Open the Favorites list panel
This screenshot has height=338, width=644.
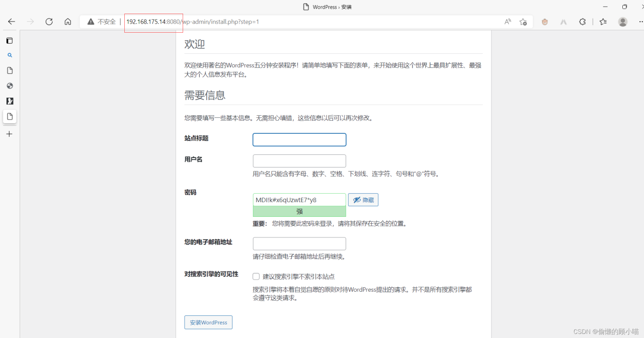point(603,22)
